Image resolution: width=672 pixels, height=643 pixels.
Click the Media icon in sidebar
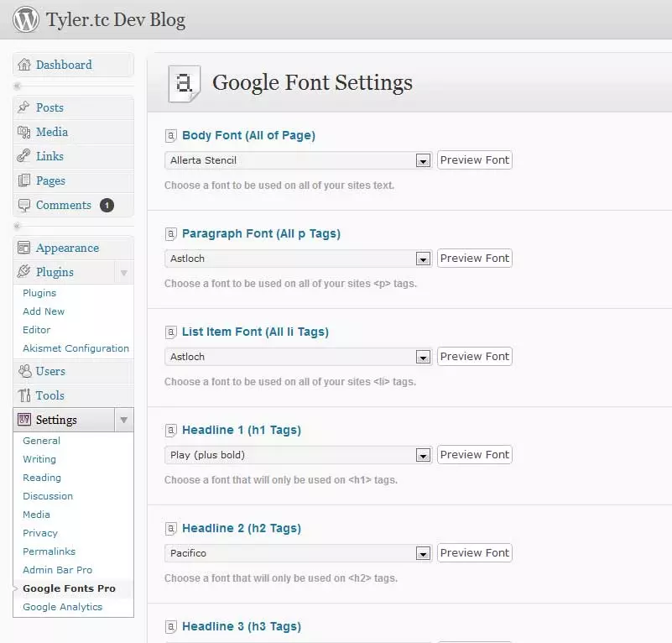pyautogui.click(x=23, y=132)
